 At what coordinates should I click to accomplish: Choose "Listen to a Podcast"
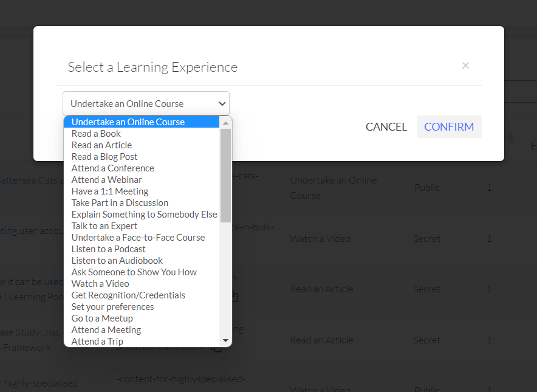tap(108, 249)
